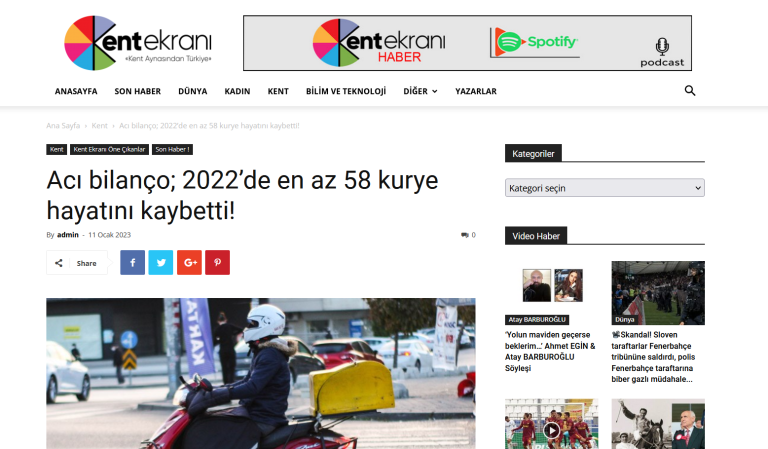Open KADIN menu item
Screen dimensions: 768x449
point(237,91)
